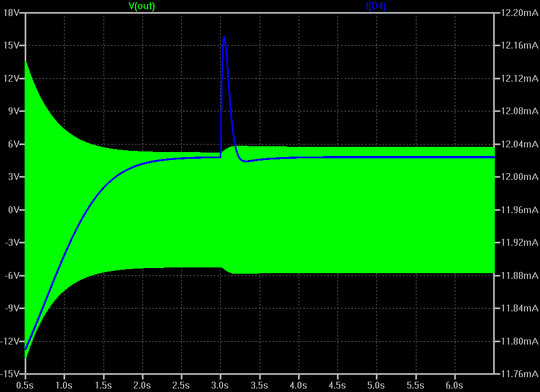Click the 11.88mA right axis label
Viewport: 540px width, 392px height.
[519, 275]
